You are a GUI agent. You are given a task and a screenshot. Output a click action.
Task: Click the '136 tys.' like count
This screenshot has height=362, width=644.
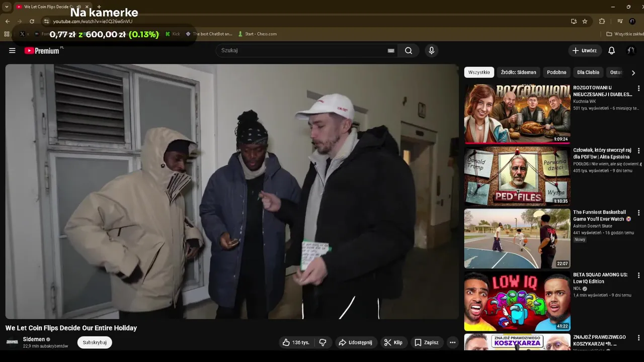pos(301,342)
